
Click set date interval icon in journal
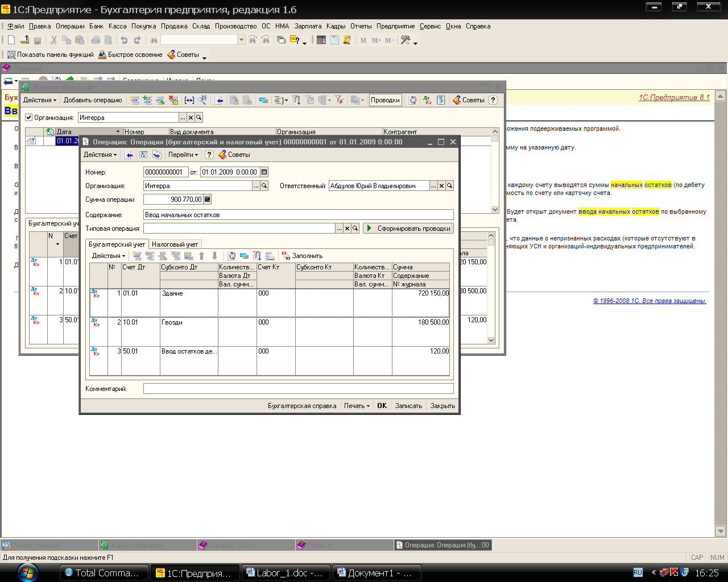point(189,100)
